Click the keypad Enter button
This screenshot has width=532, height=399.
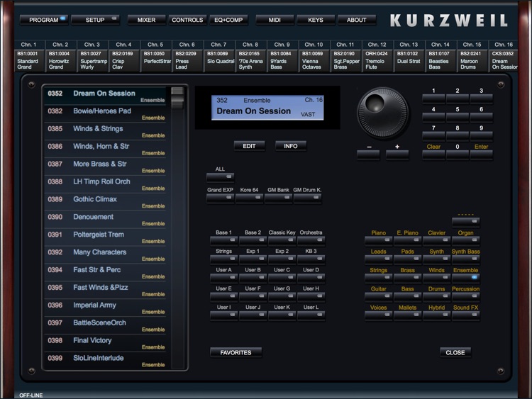point(481,154)
